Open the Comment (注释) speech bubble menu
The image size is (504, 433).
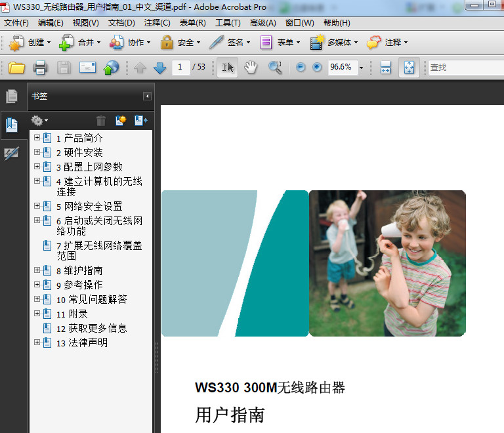[387, 43]
